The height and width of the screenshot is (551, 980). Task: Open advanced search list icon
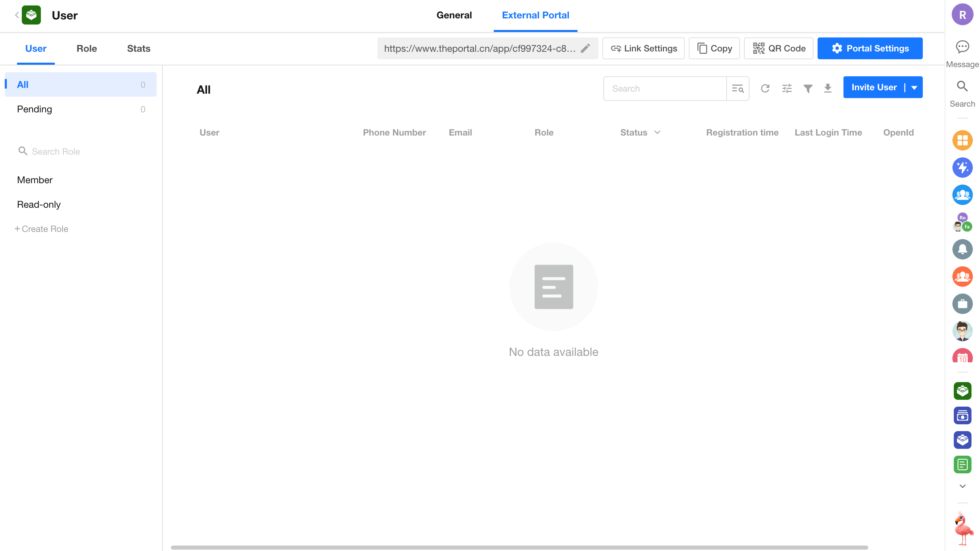(738, 89)
